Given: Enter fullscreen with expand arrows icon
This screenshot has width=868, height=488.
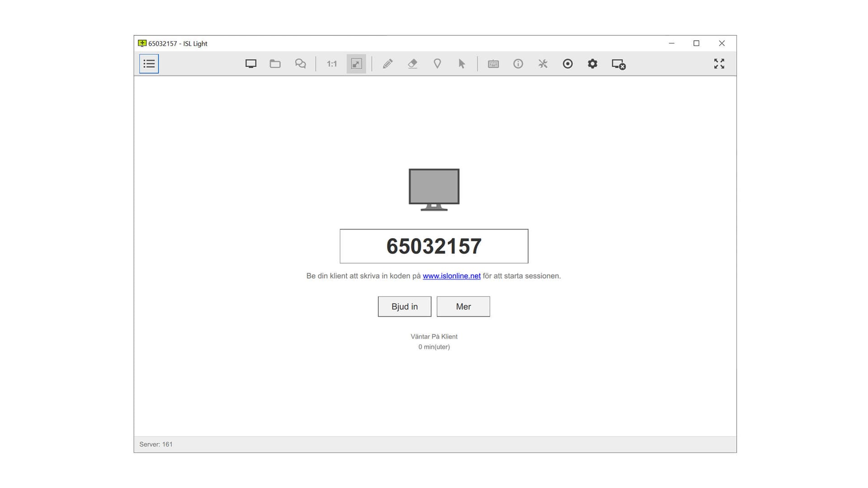Looking at the screenshot, I should pos(719,64).
